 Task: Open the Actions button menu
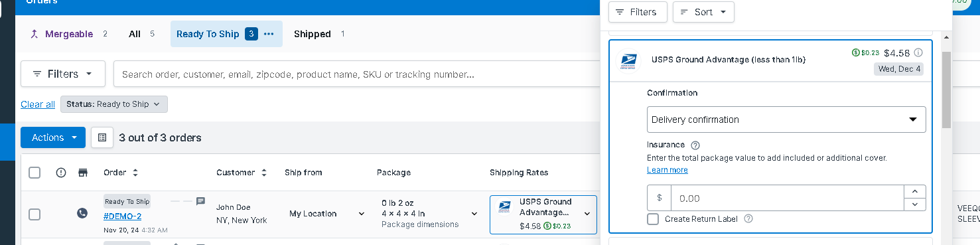pos(53,137)
